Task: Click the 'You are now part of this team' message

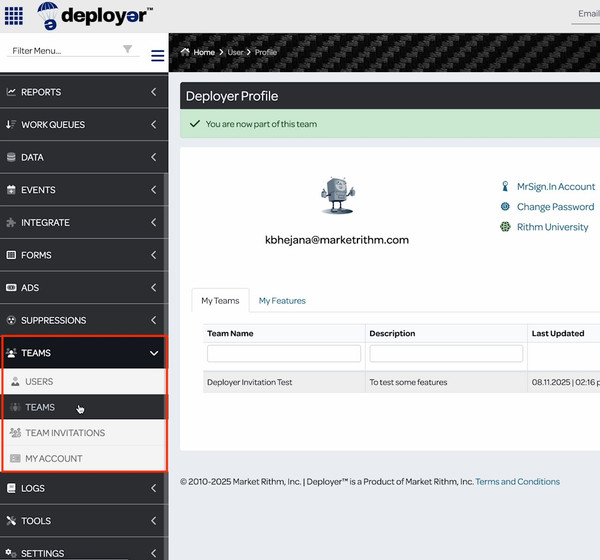Action: point(261,124)
